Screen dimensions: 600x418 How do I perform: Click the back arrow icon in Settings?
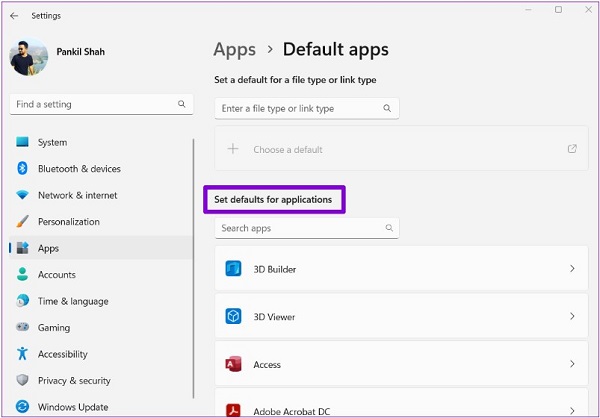point(14,16)
